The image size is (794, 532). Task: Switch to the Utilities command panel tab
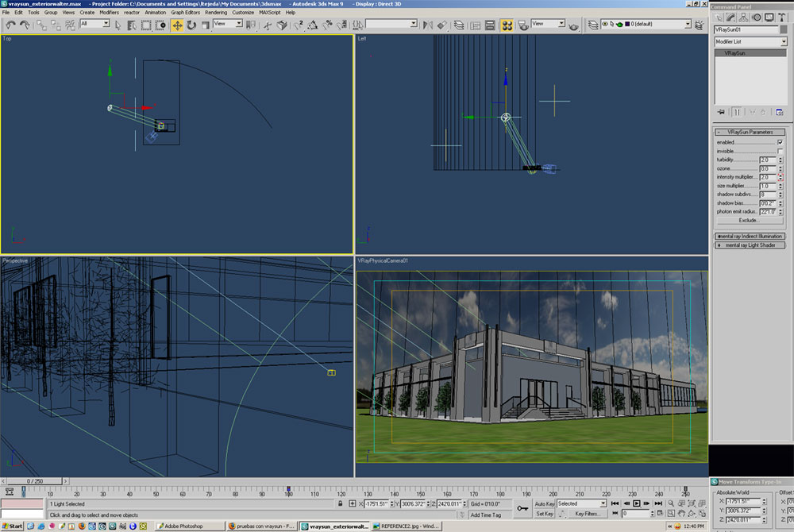tap(782, 17)
